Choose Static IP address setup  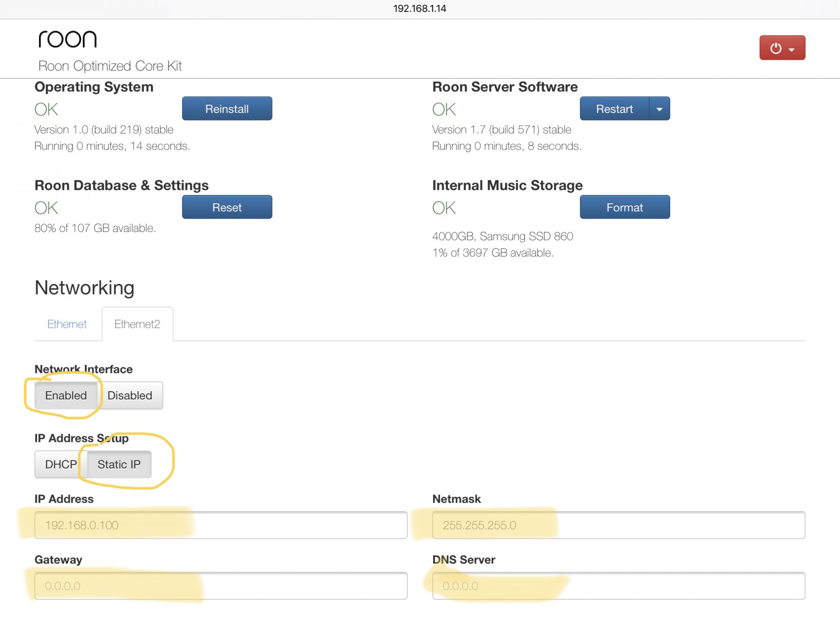point(119,464)
